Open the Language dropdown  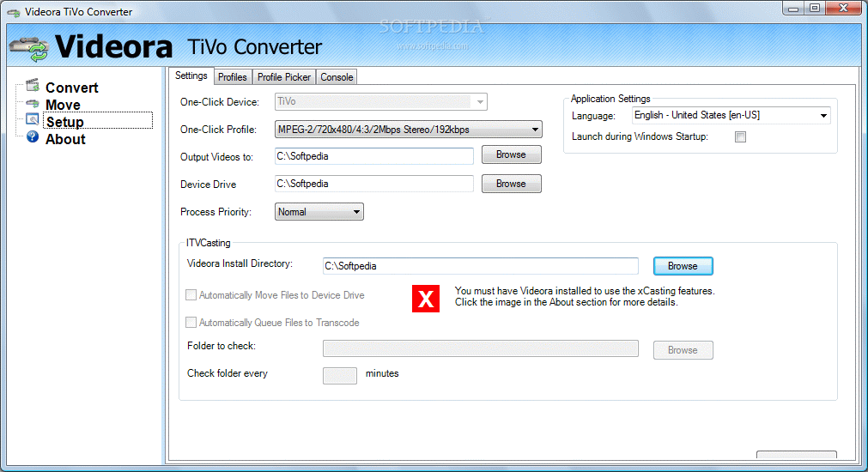(731, 115)
